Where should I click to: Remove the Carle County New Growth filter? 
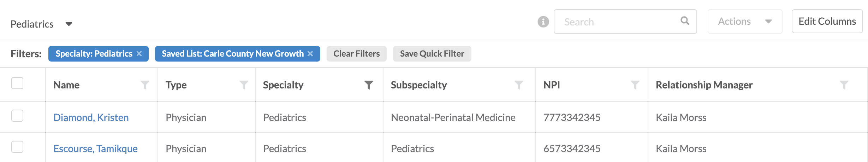point(310,54)
